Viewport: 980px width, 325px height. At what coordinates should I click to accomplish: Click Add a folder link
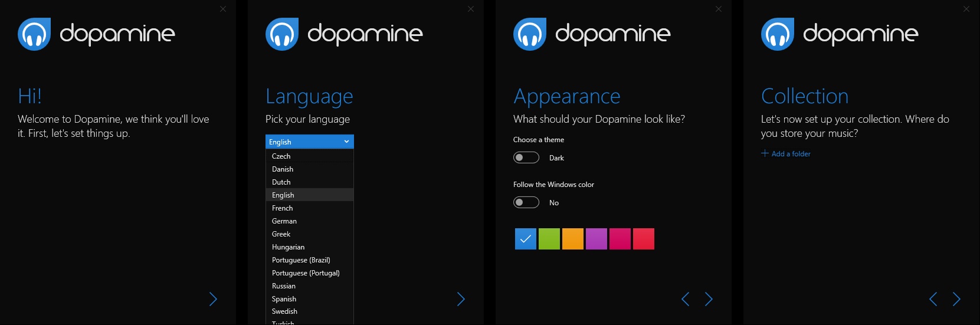click(x=786, y=153)
